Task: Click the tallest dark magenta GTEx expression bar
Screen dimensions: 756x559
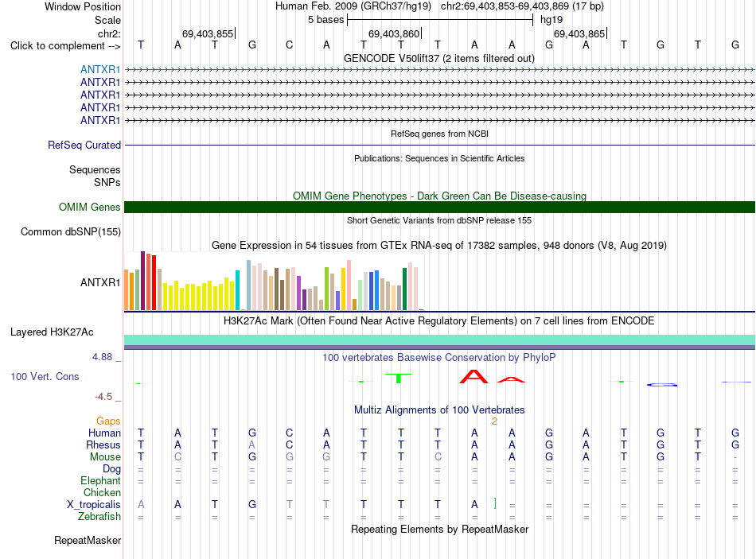Action: (x=142, y=281)
